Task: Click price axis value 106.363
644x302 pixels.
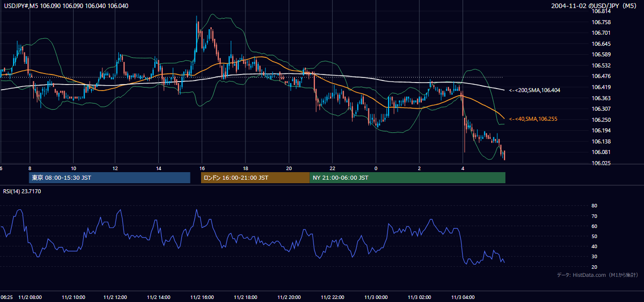Action: 601,98
